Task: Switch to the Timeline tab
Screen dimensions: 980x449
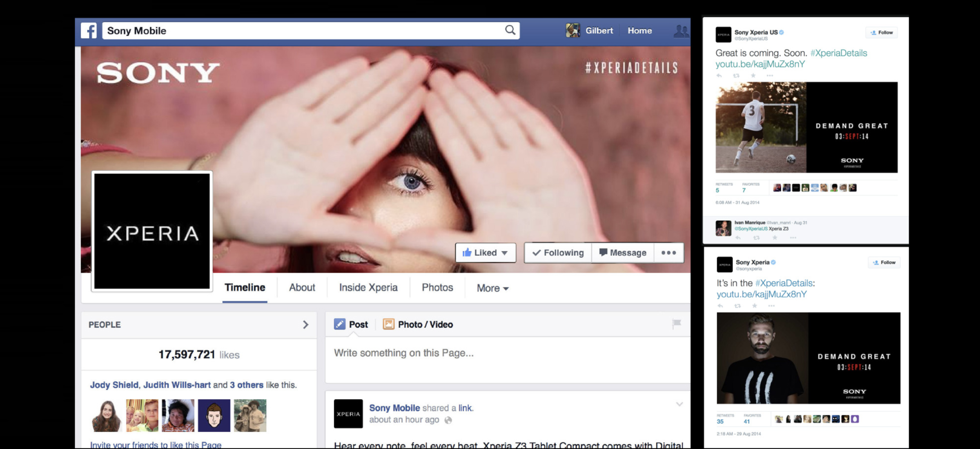Action: click(x=245, y=288)
